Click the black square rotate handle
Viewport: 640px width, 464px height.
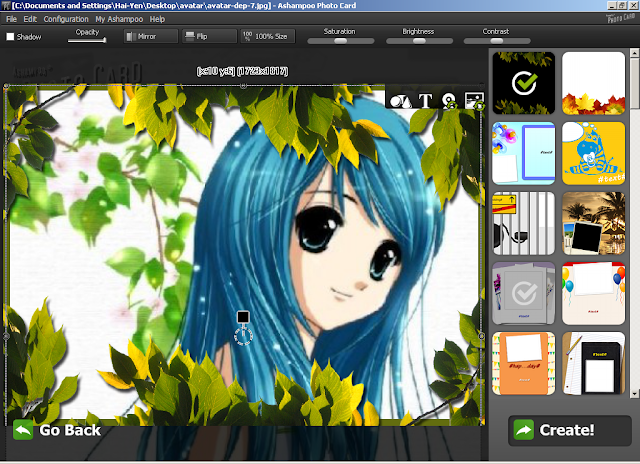[x=243, y=317]
